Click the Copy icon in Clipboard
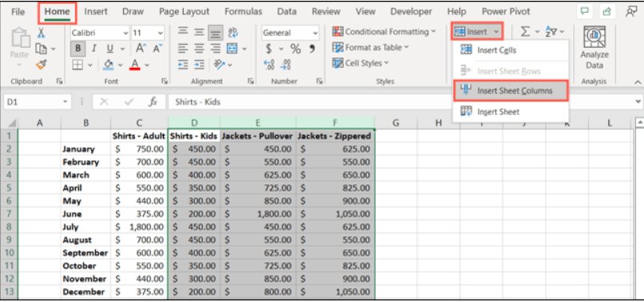This screenshot has height=302, width=644. pos(41,49)
